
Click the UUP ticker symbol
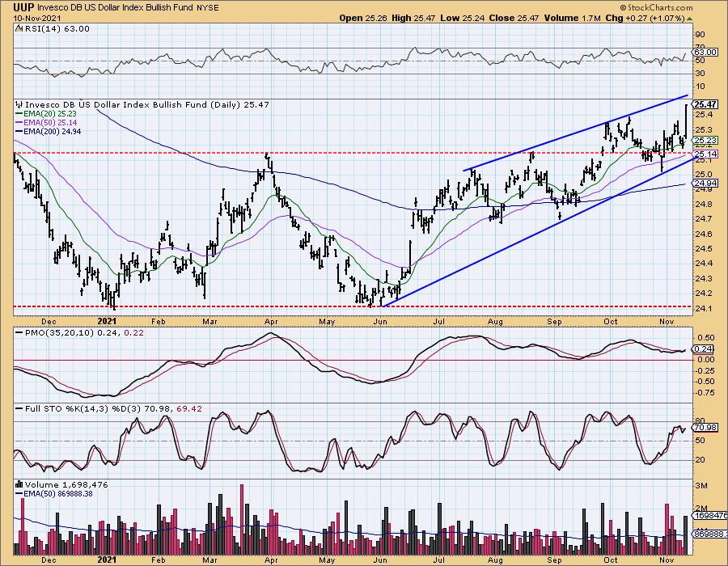point(24,7)
